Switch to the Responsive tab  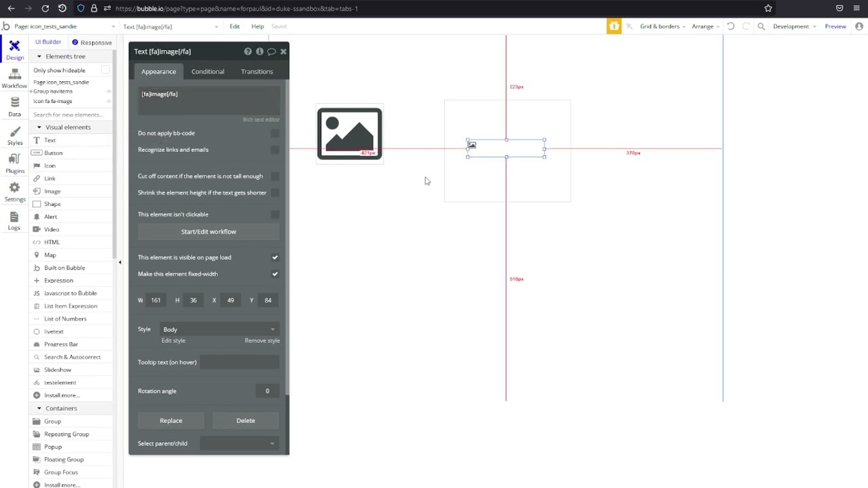point(92,42)
